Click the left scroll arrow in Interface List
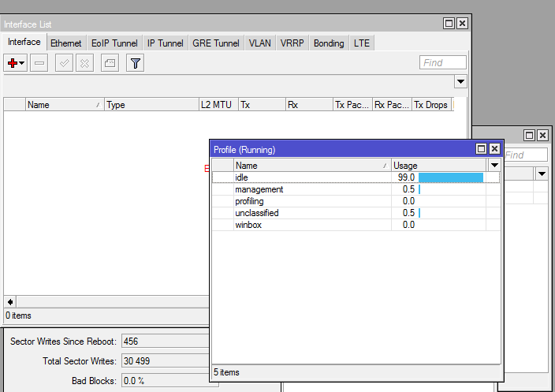Viewport: 555px width, 392px height. tap(10, 302)
